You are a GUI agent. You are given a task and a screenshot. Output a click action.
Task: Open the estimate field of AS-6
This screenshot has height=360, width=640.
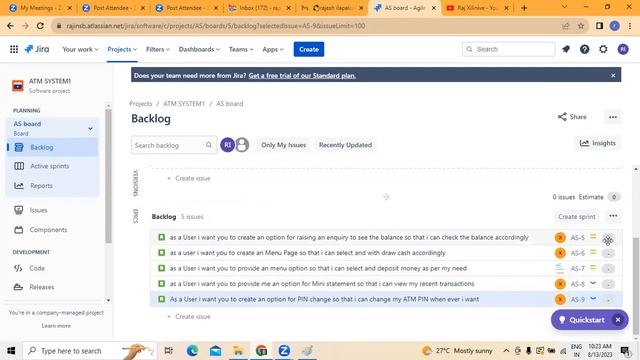(608, 253)
